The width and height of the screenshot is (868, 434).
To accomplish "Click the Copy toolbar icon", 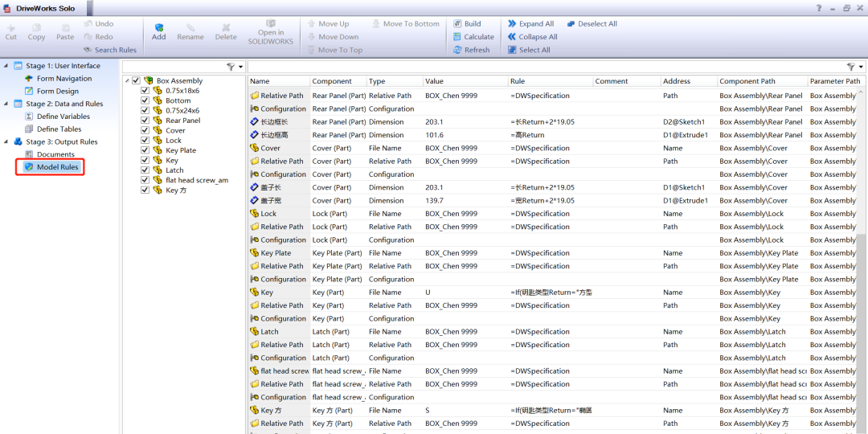I will 36,27.
